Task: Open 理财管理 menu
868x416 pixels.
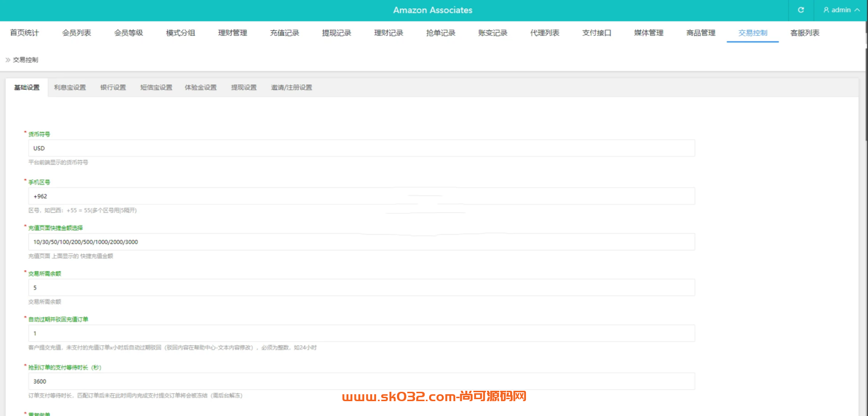Action: (x=232, y=33)
